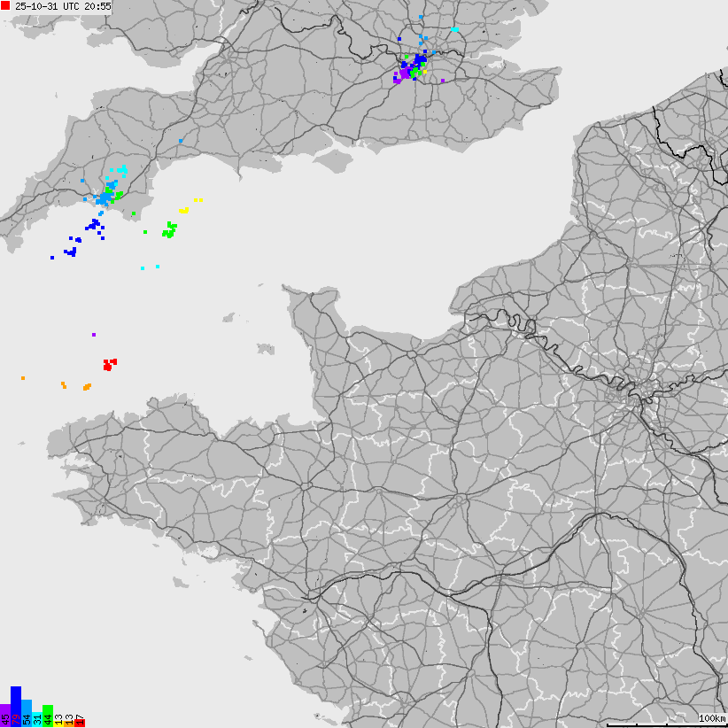Select the red legend bar labeled 17
Image resolution: width=728 pixels, height=728 pixels.
[79, 723]
